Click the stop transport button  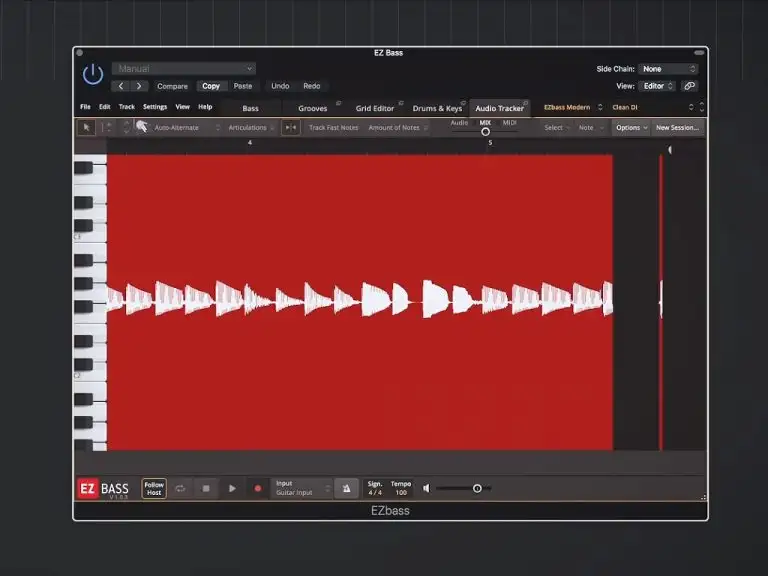coord(206,488)
